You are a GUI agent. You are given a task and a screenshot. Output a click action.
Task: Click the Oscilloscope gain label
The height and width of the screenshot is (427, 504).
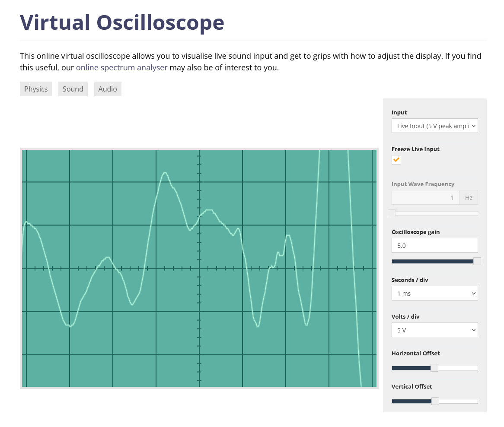click(415, 232)
